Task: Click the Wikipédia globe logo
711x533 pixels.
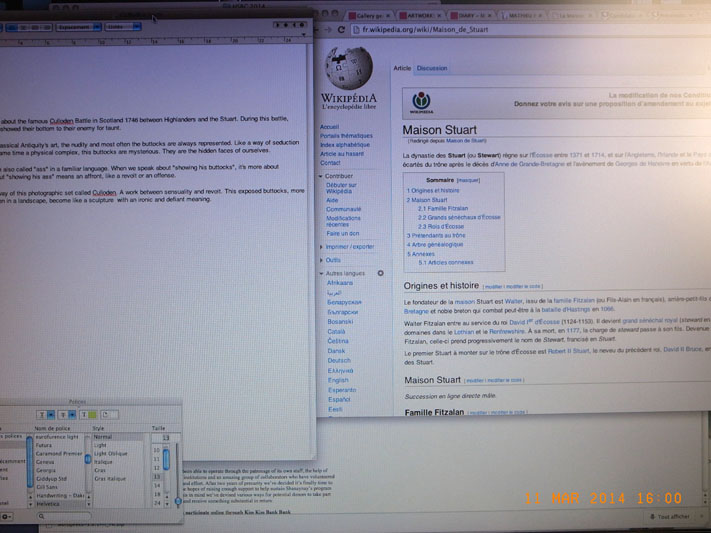Action: tap(349, 68)
